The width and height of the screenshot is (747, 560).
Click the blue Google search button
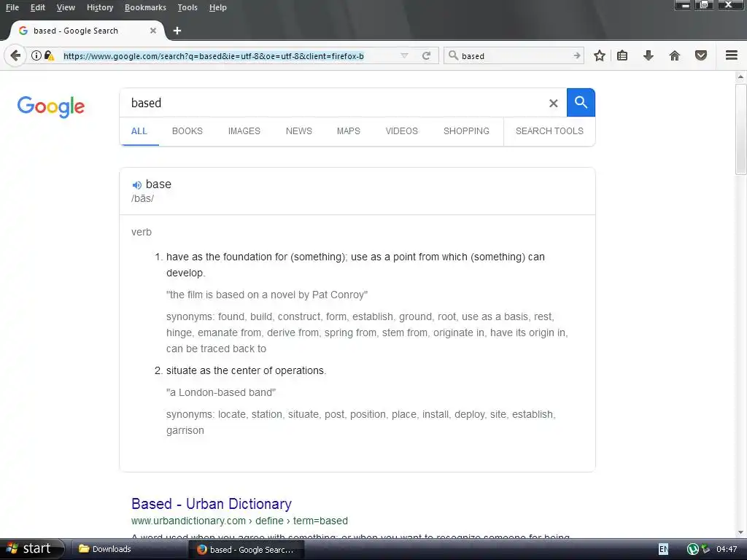click(x=581, y=102)
